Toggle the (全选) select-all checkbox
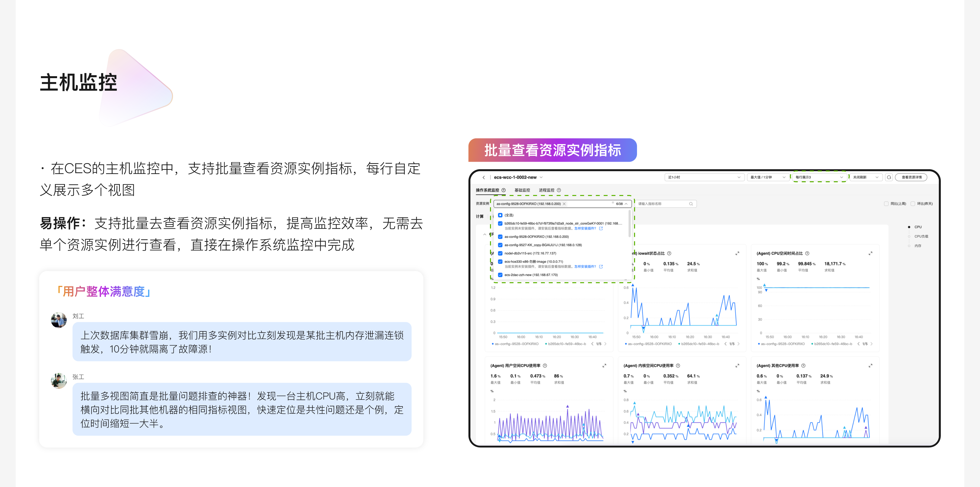Viewport: 980px width, 487px height. [x=500, y=215]
